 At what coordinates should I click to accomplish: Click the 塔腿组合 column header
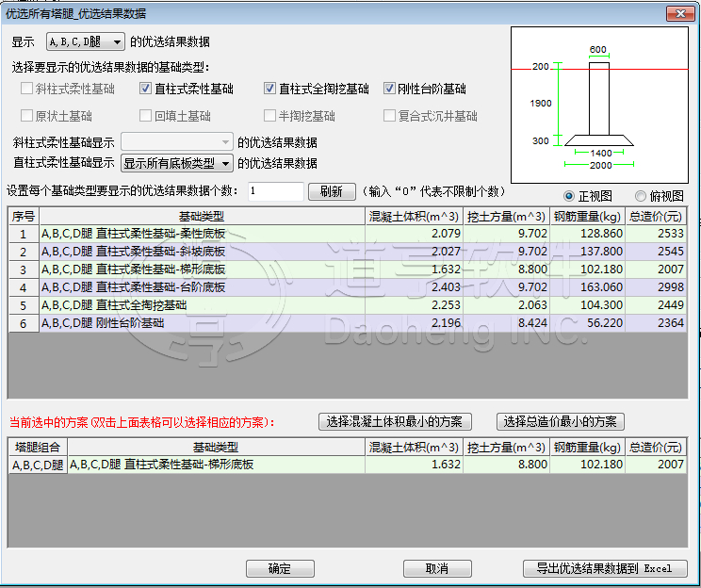(38, 448)
